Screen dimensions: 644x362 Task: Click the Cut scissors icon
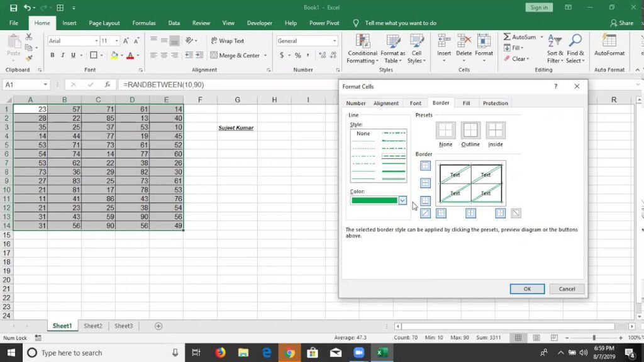pyautogui.click(x=29, y=37)
